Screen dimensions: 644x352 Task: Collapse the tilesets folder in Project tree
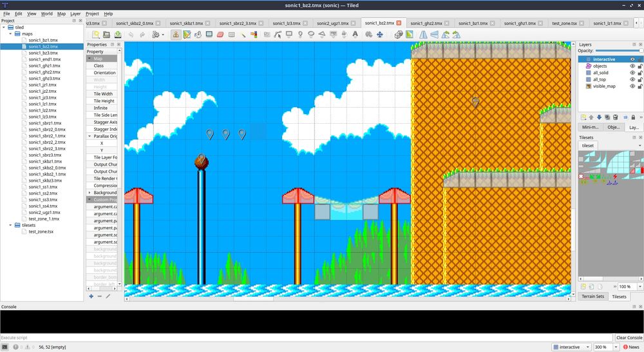pyautogui.click(x=11, y=226)
